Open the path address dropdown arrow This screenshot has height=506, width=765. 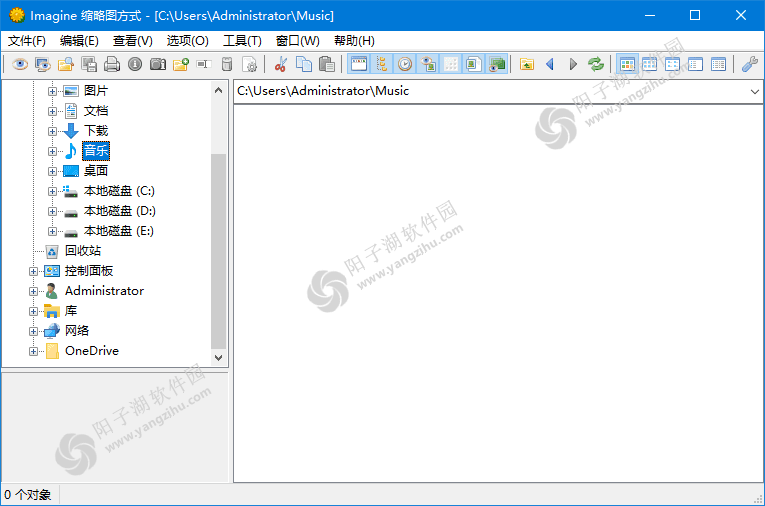tap(754, 92)
